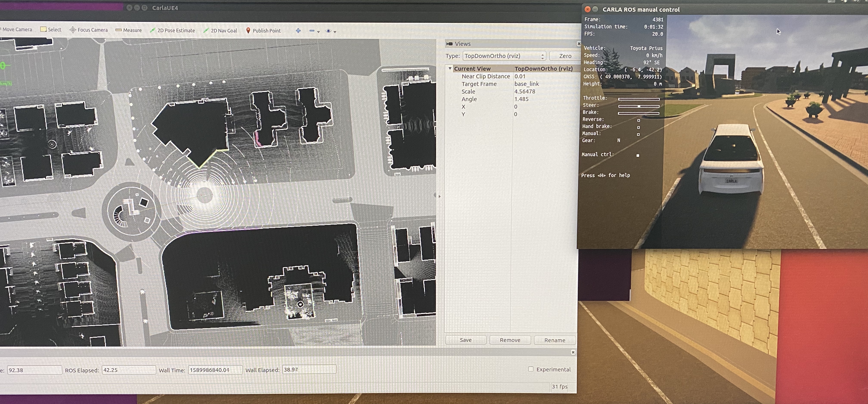The image size is (868, 404).
Task: Pick the Measure ruler tool
Action: click(128, 30)
